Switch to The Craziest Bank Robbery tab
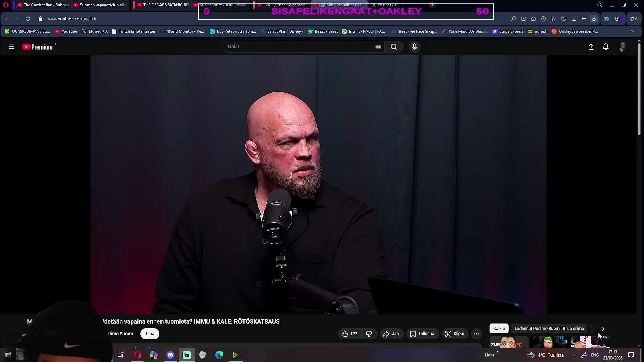This screenshot has height=362, width=644. point(42,5)
